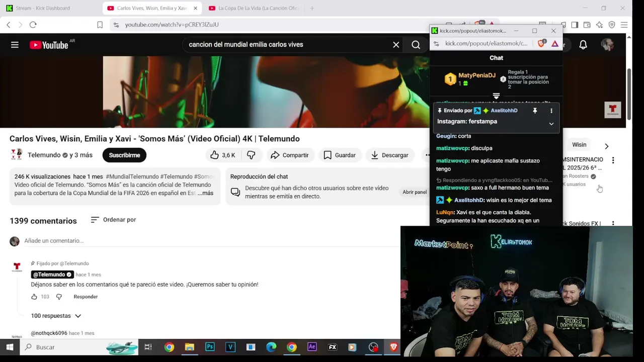644x362 pixels.
Task: Open @nothqck6096 commenter profile
Action: point(49,333)
